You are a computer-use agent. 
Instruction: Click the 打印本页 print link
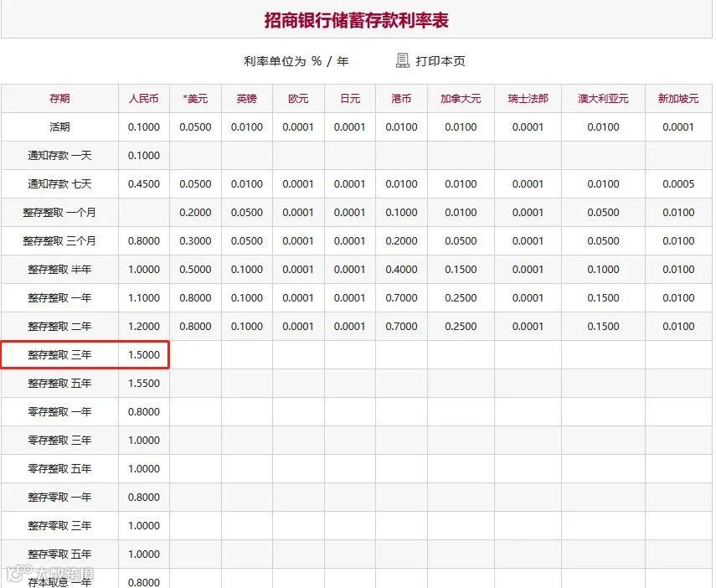440,61
